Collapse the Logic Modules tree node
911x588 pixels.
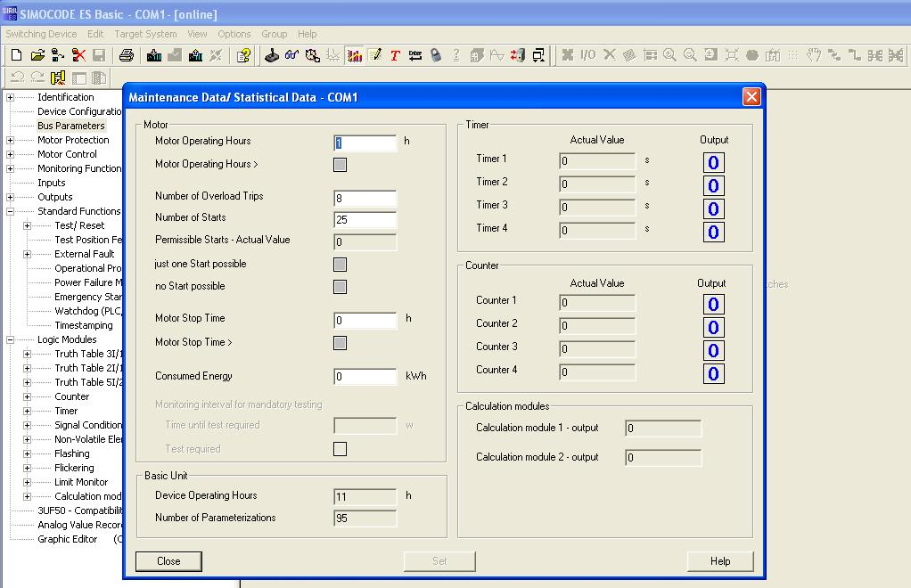point(10,339)
